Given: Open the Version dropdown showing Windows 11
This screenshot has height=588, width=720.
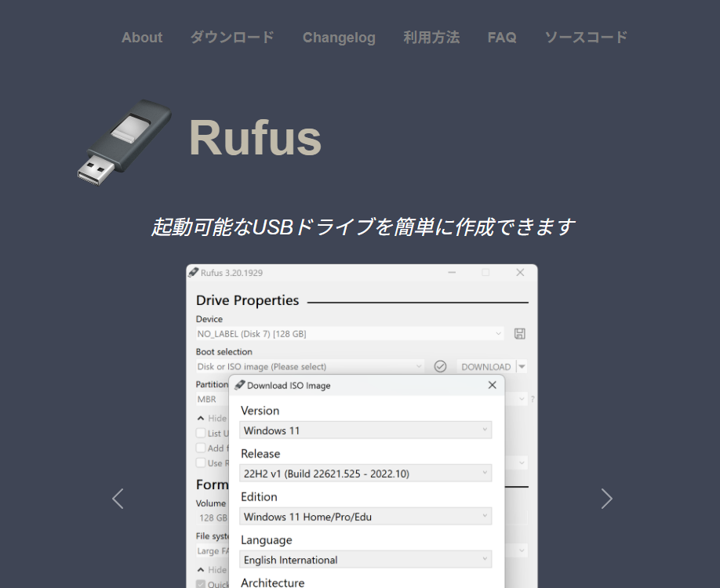Looking at the screenshot, I should 365,430.
